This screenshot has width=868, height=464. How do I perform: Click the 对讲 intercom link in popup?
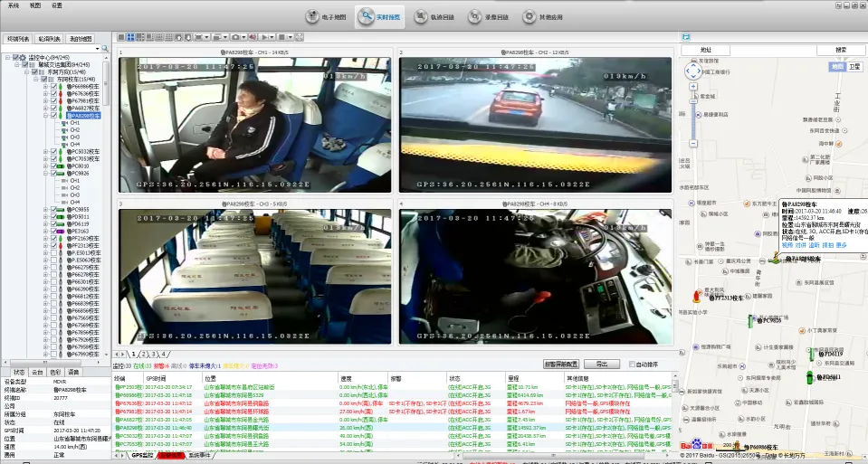tap(800, 245)
